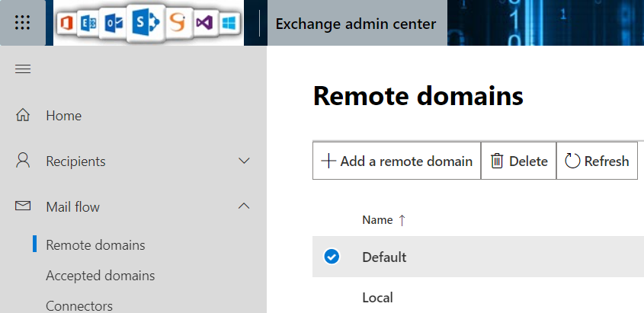
Task: Open Accepted domains page
Action: (x=100, y=276)
